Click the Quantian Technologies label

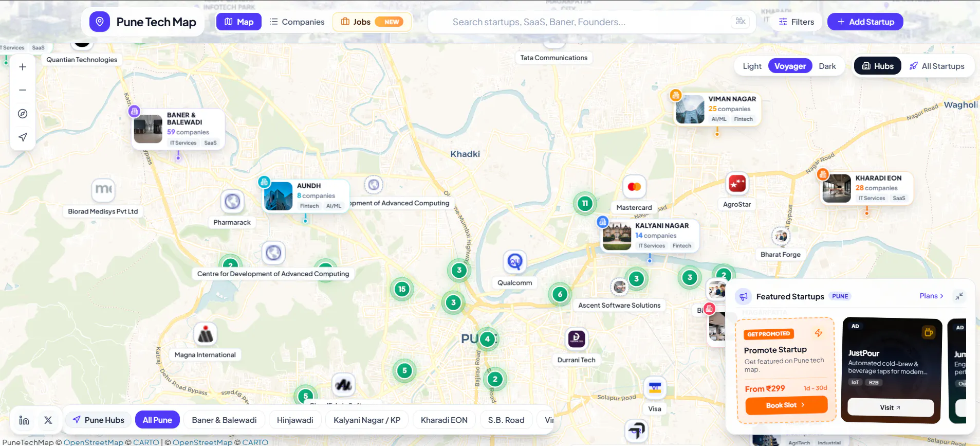click(x=82, y=60)
